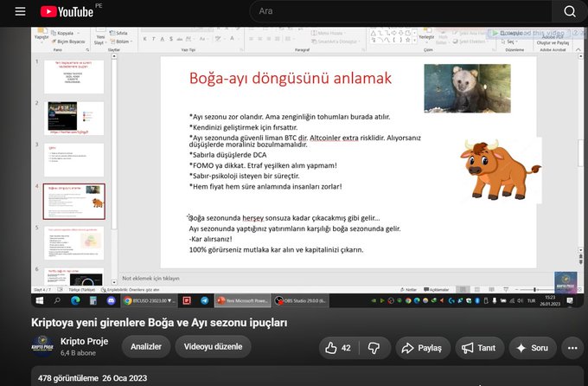Toggle underline A in Yazı Tipi group
This screenshot has width=588, height=386.
[x=163, y=39]
